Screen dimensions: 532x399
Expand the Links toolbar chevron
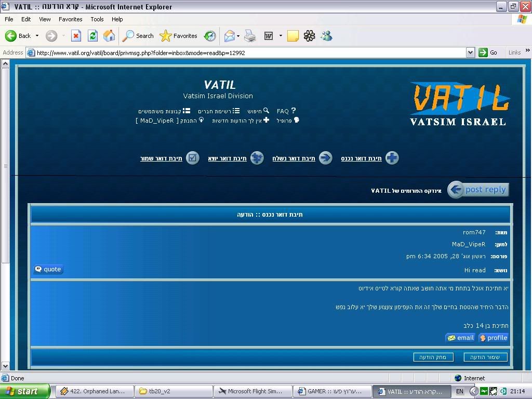pyautogui.click(x=528, y=50)
